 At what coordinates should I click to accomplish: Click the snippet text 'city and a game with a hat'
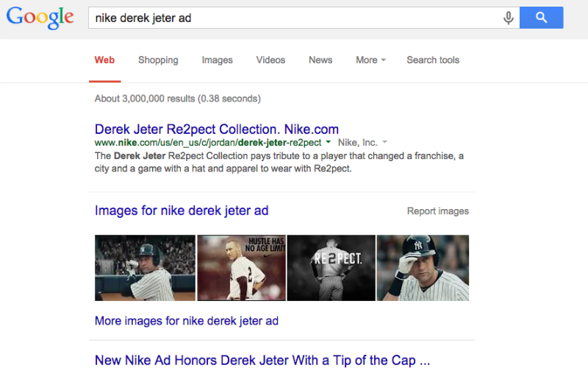pos(152,169)
